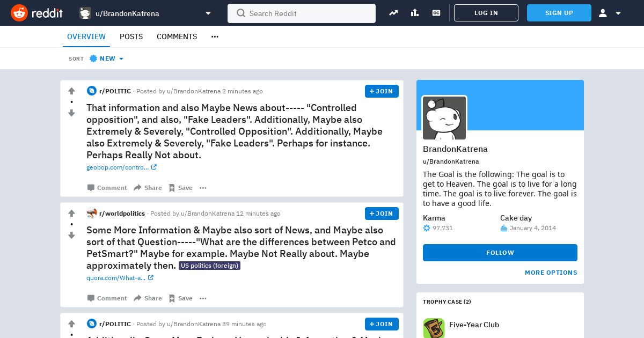The height and width of the screenshot is (338, 644).
Task: Open the Reddit Live OC icon
Action: point(436,13)
